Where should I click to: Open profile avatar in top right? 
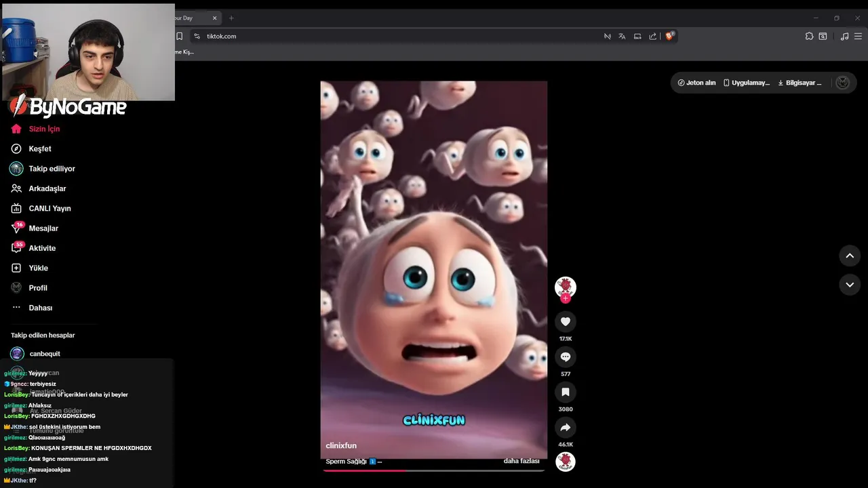(843, 83)
